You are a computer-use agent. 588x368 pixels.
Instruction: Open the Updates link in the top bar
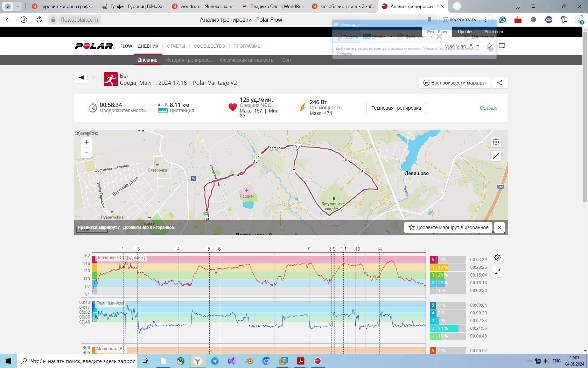pyautogui.click(x=465, y=32)
